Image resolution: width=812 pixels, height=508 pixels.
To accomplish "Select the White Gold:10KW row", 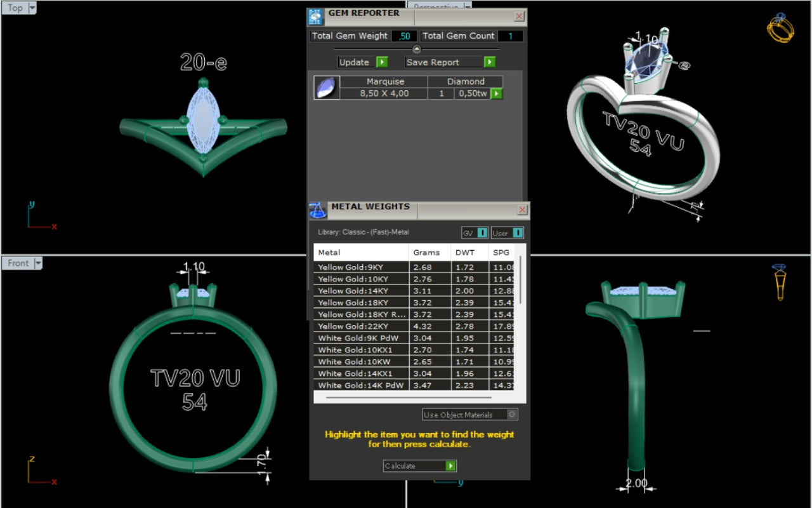I will [x=414, y=362].
